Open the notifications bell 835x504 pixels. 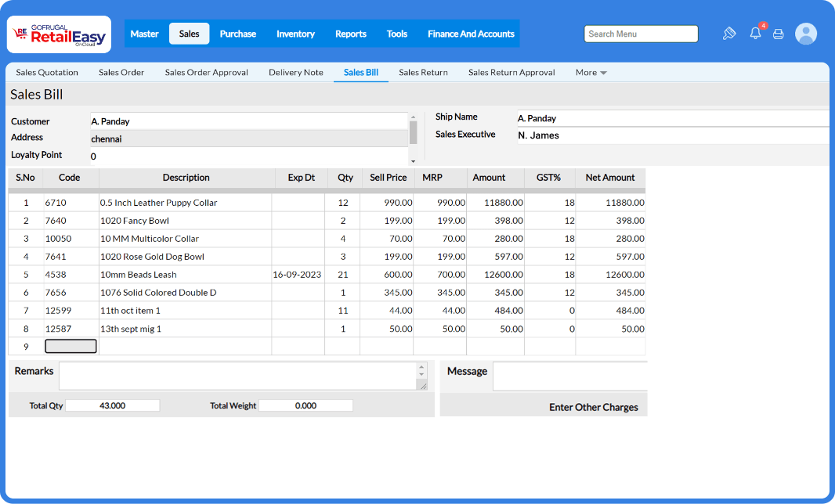coord(755,34)
